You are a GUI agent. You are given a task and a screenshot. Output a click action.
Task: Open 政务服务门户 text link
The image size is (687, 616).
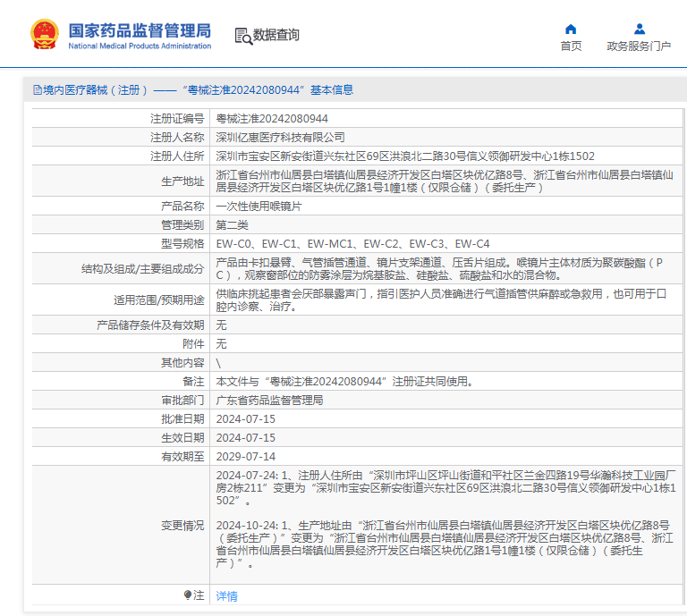pyautogui.click(x=639, y=46)
